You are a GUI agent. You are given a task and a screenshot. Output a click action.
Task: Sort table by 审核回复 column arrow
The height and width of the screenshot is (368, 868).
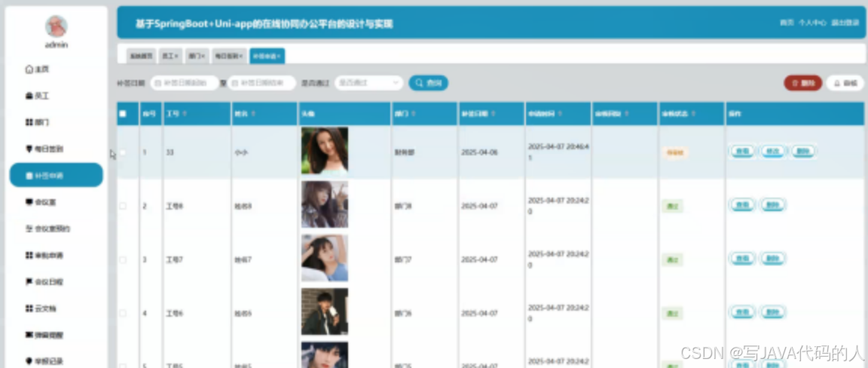click(626, 114)
